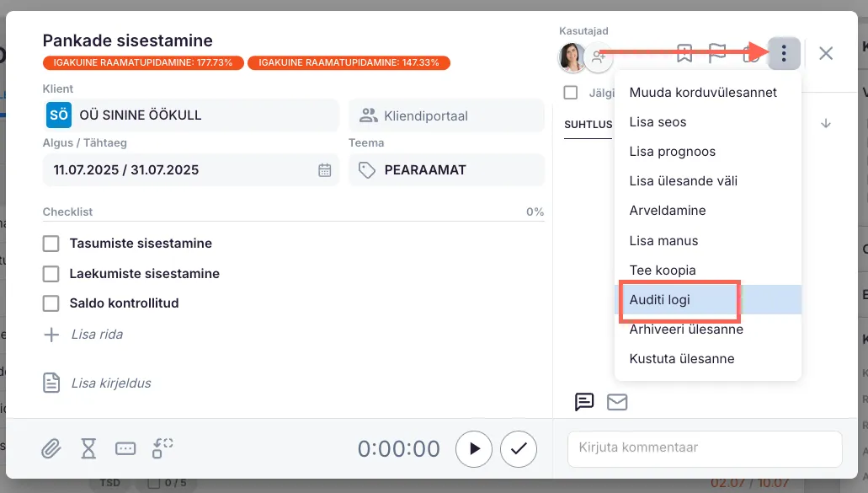Click the subtask link icon in footer
The image size is (868, 493).
click(162, 448)
